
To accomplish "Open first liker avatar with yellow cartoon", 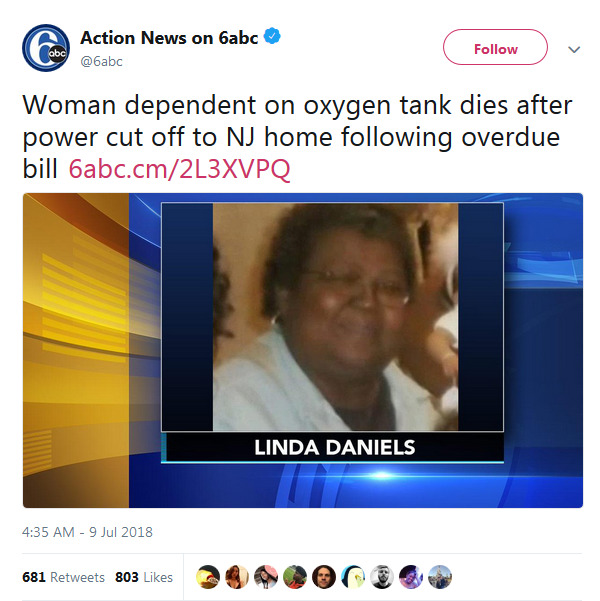I will point(208,577).
